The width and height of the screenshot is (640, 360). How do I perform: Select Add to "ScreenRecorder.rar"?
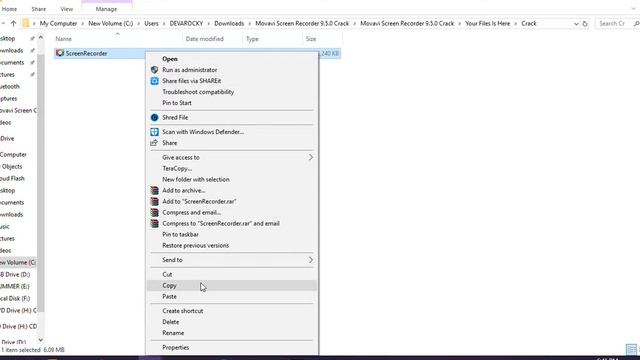tap(232, 202)
